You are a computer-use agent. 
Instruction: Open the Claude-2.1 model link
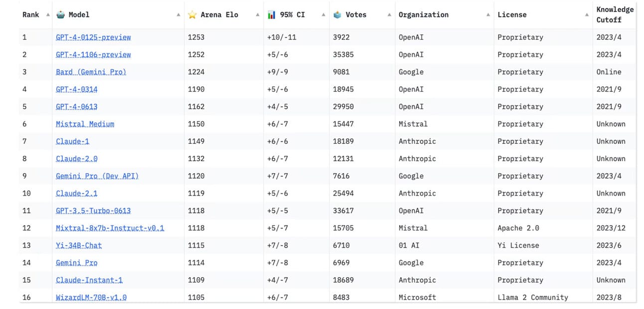tap(76, 193)
